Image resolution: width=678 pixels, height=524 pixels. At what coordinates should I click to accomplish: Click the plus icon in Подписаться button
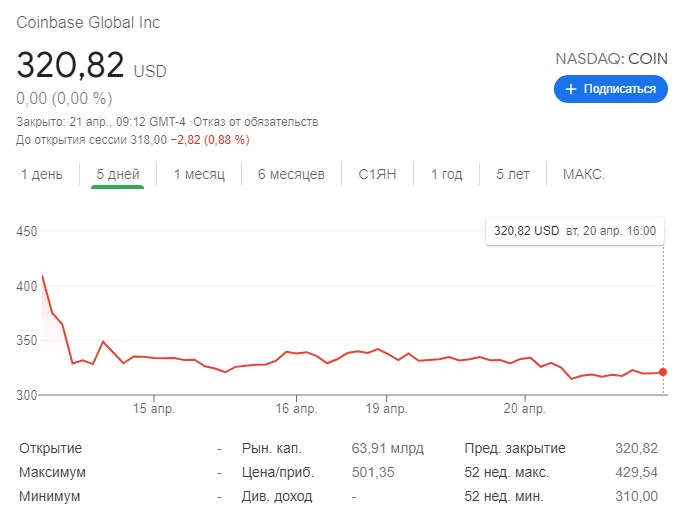pos(571,89)
